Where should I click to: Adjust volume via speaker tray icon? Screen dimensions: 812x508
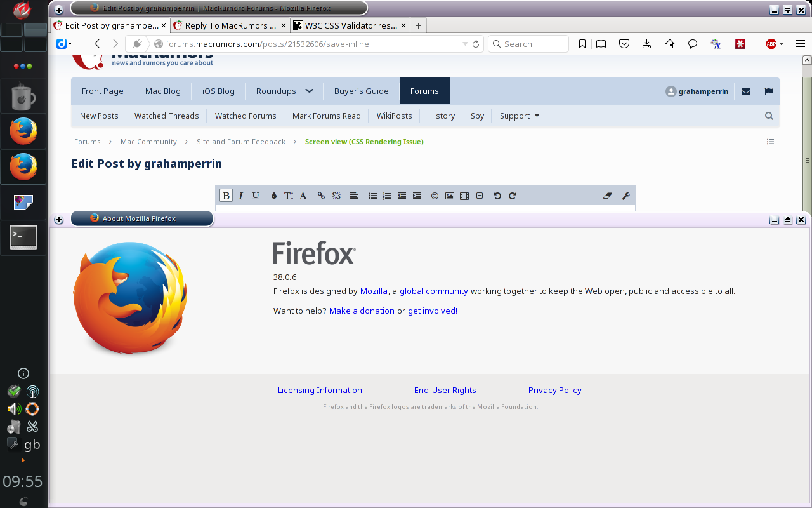point(14,409)
